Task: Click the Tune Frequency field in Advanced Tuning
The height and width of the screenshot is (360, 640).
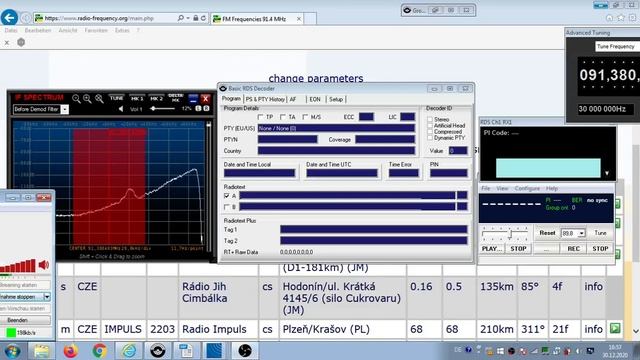Action: 617,47
